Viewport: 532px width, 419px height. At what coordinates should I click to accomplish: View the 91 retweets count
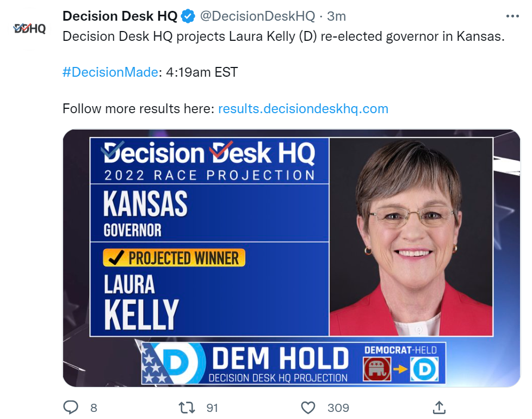pos(212,408)
